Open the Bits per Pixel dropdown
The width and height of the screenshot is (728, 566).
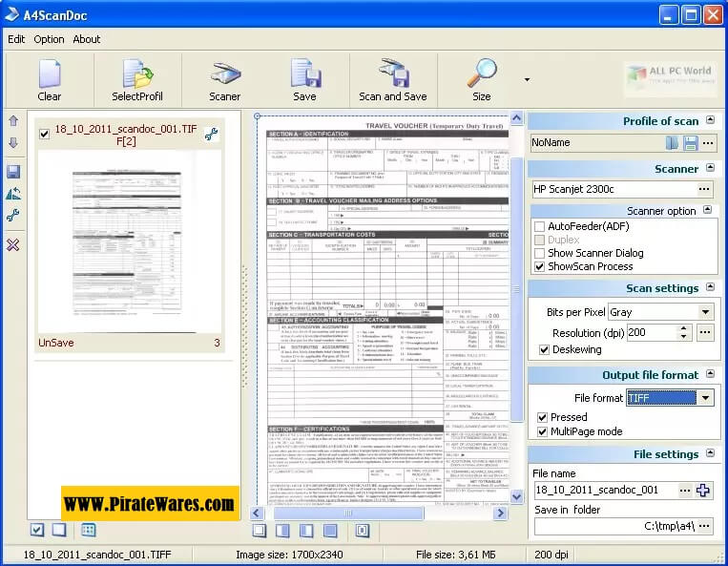coord(705,312)
